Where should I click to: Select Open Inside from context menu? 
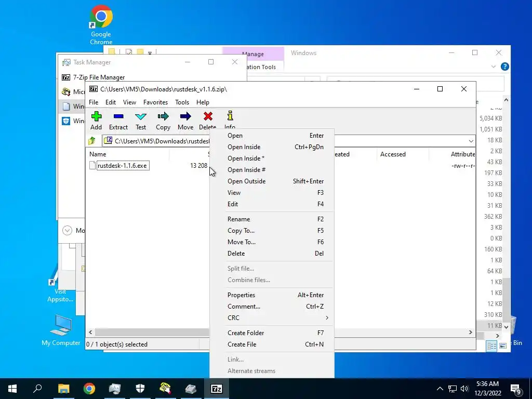(x=272, y=147)
